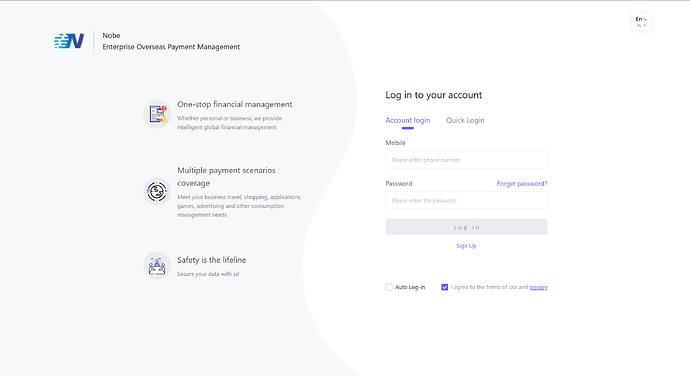This screenshot has width=690, height=376.
Task: Select the Account login tab
Action: click(x=408, y=120)
